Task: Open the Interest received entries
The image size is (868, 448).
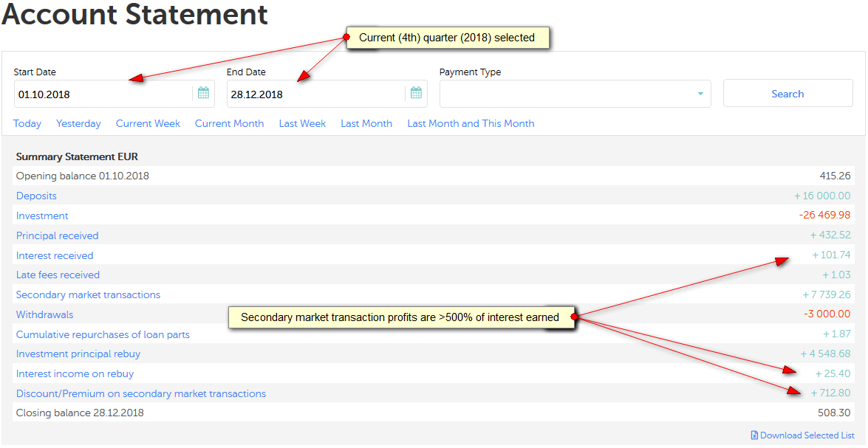Action: click(55, 256)
